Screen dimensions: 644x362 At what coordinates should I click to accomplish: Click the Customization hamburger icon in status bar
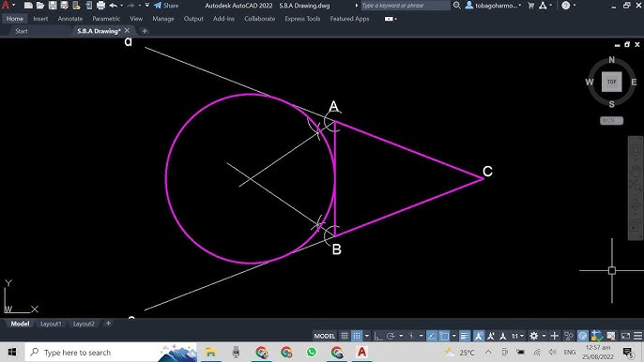pos(637,336)
